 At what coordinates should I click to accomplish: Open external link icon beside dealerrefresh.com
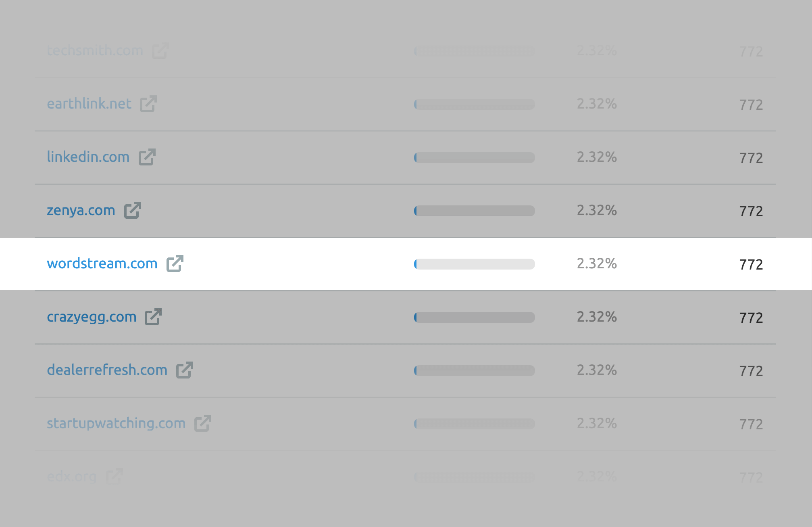point(184,370)
